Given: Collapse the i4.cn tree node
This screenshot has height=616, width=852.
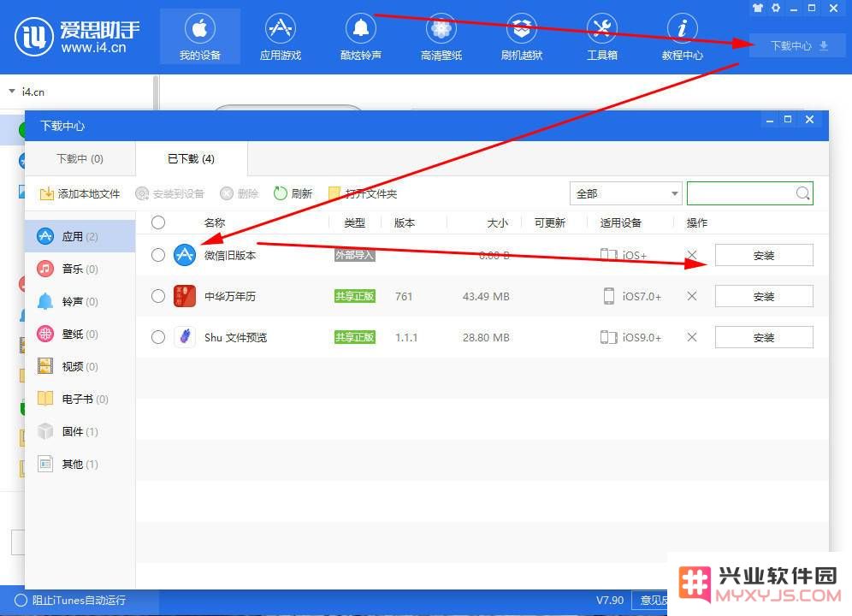Looking at the screenshot, I should click(12, 92).
